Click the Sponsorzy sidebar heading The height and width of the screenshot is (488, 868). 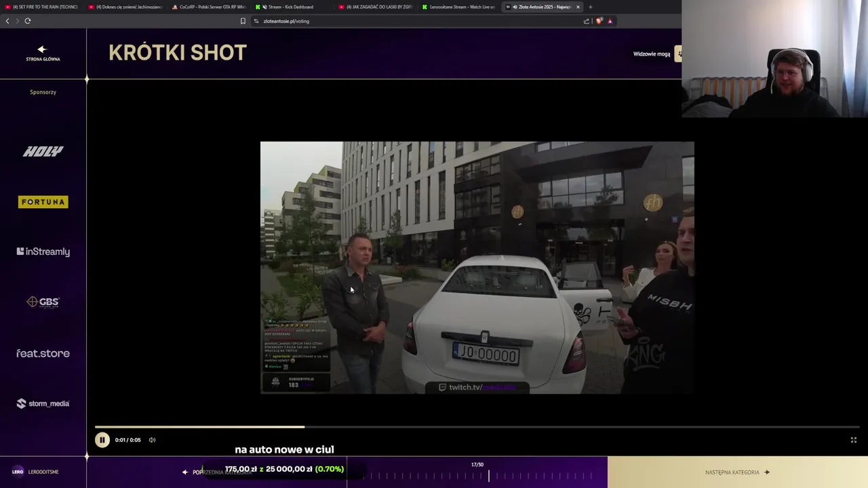(43, 92)
